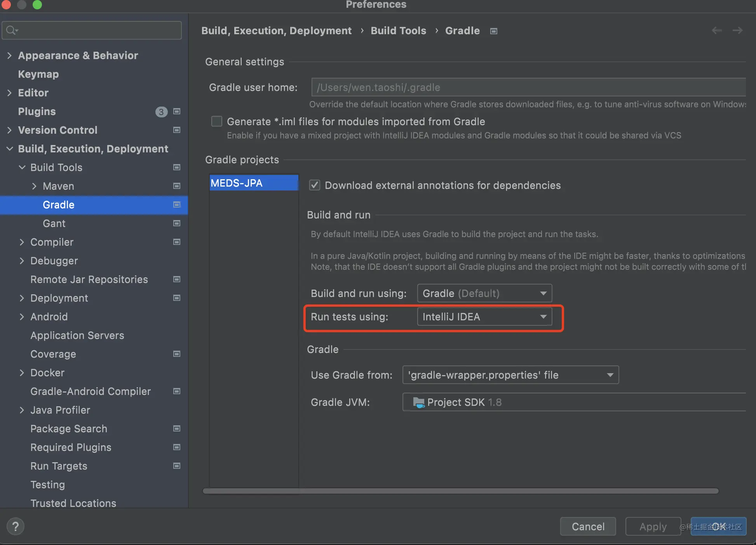Screen dimensions: 756x545
Task: Click the project-level icon on Build Tools row
Action: tap(177, 168)
